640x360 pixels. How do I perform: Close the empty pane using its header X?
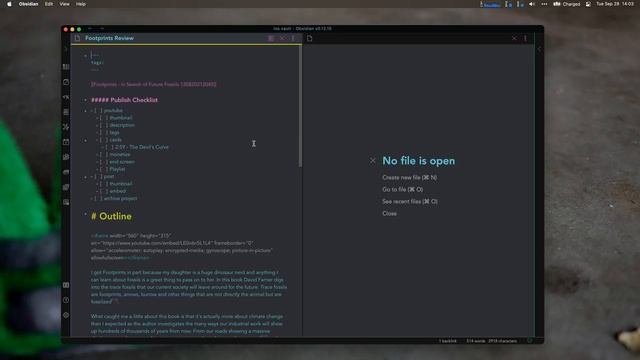(x=514, y=38)
